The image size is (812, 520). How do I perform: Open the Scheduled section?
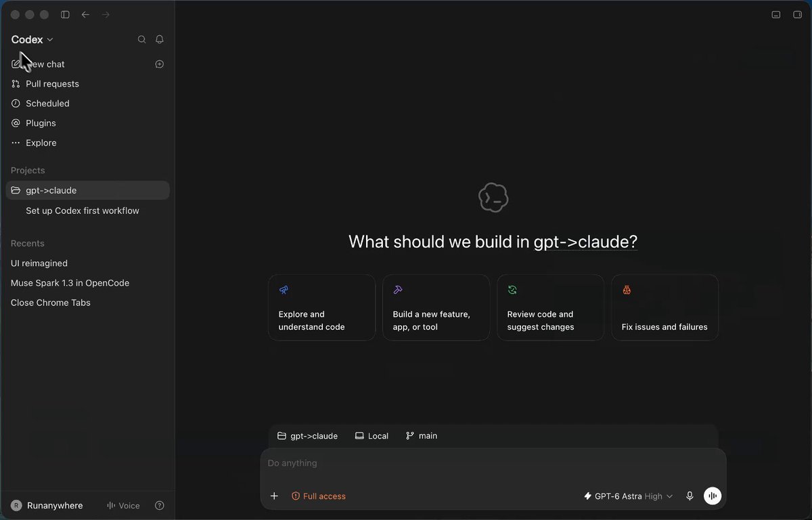(x=87, y=104)
